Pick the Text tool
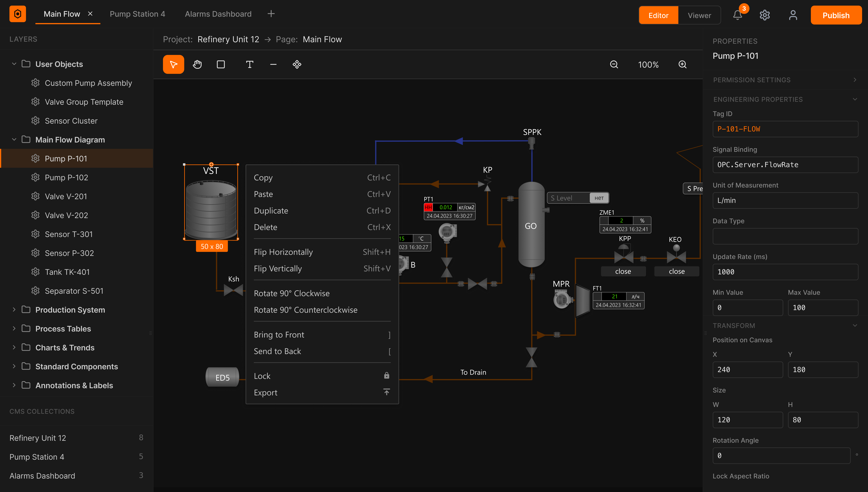 coord(250,64)
